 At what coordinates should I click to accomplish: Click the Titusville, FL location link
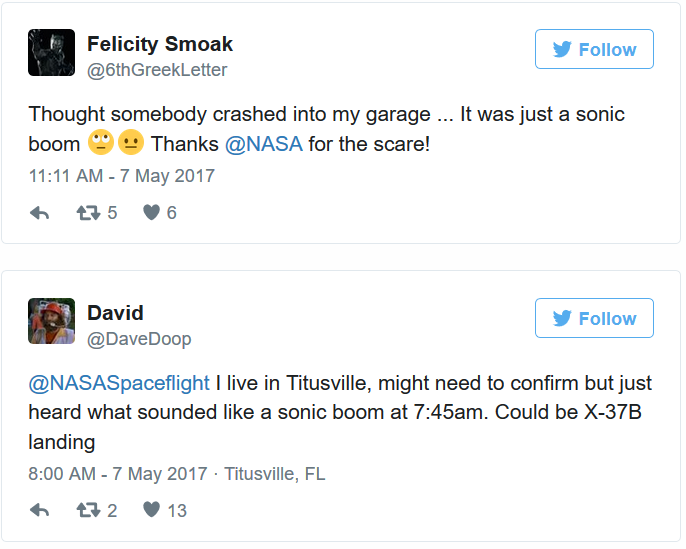point(275,473)
